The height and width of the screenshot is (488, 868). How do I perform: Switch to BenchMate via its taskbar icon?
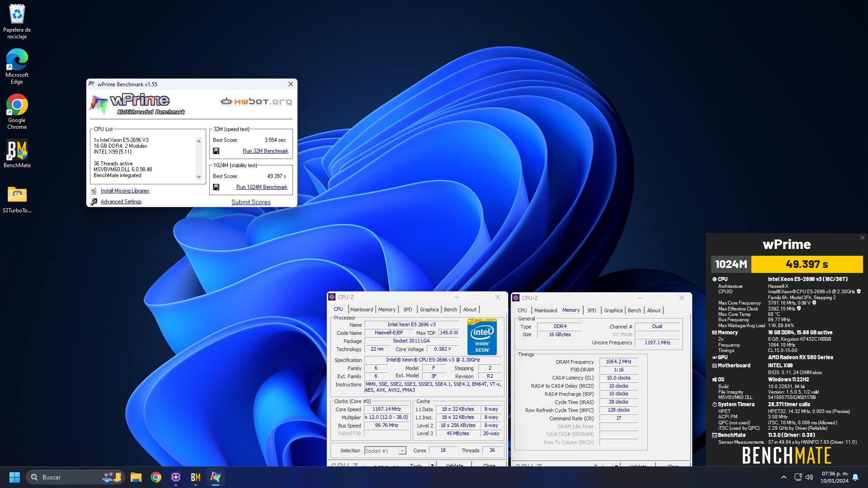[x=196, y=477]
